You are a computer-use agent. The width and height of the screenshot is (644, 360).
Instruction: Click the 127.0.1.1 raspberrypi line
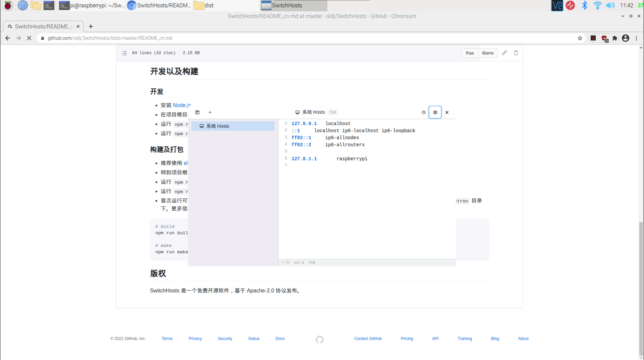[329, 159]
